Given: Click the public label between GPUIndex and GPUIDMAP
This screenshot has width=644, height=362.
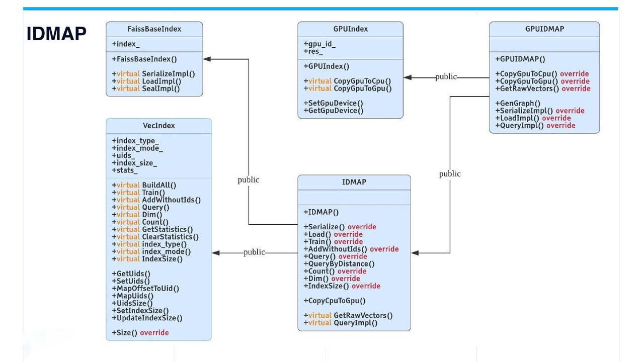Looking at the screenshot, I should (446, 77).
